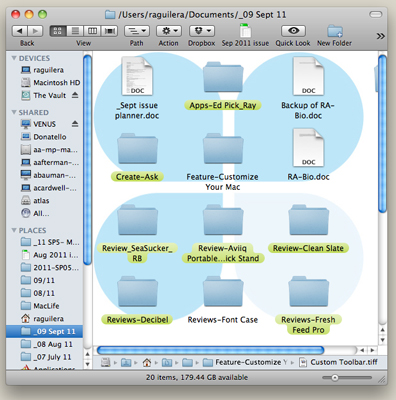Select _09 Sept 11 in Places

click(44, 331)
